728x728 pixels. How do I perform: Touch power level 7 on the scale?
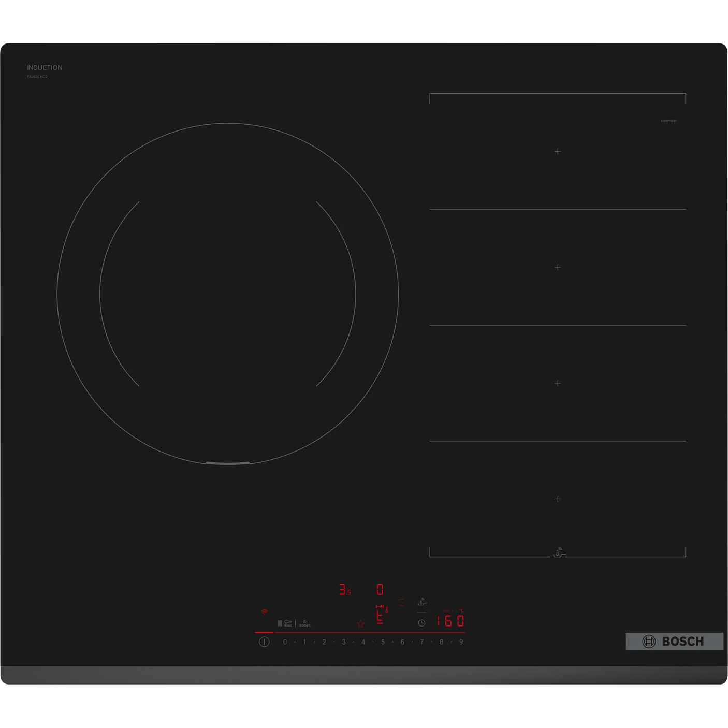pyautogui.click(x=422, y=642)
